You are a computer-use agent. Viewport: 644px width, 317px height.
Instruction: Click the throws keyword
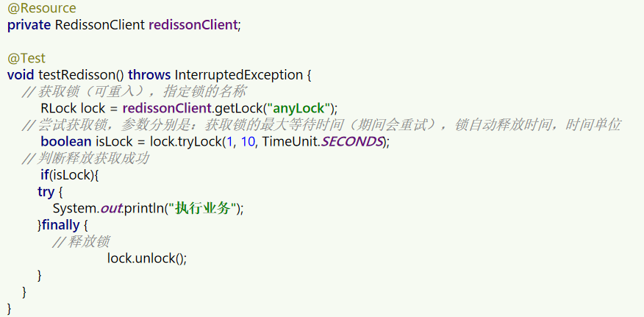click(x=149, y=75)
